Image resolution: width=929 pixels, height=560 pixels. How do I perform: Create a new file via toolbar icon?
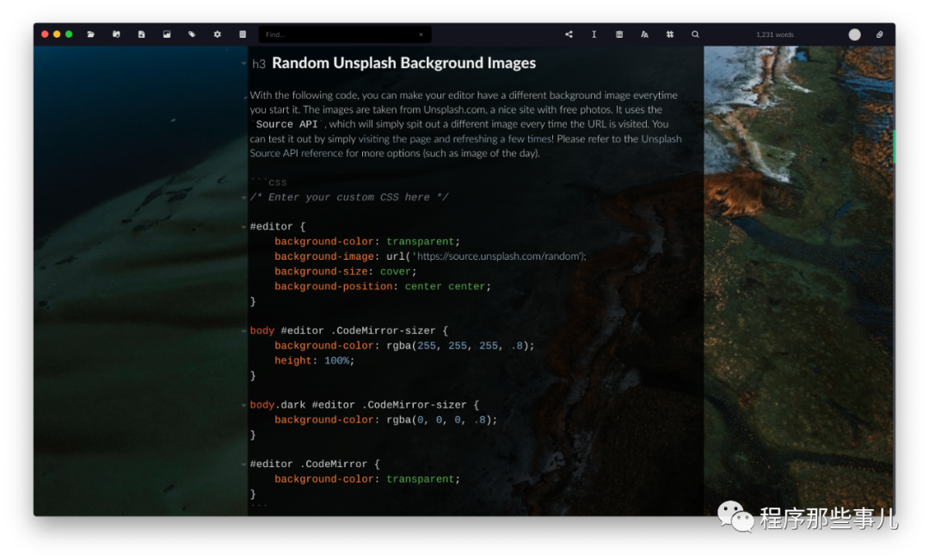click(142, 34)
